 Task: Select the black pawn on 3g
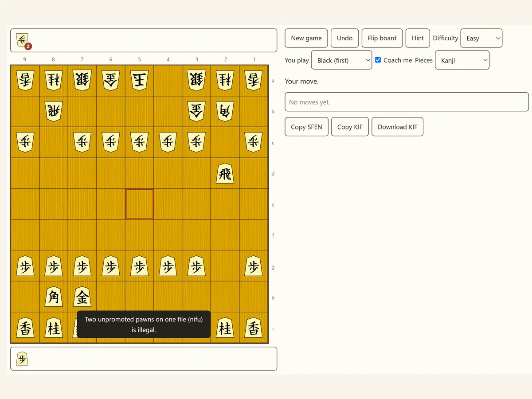(196, 266)
